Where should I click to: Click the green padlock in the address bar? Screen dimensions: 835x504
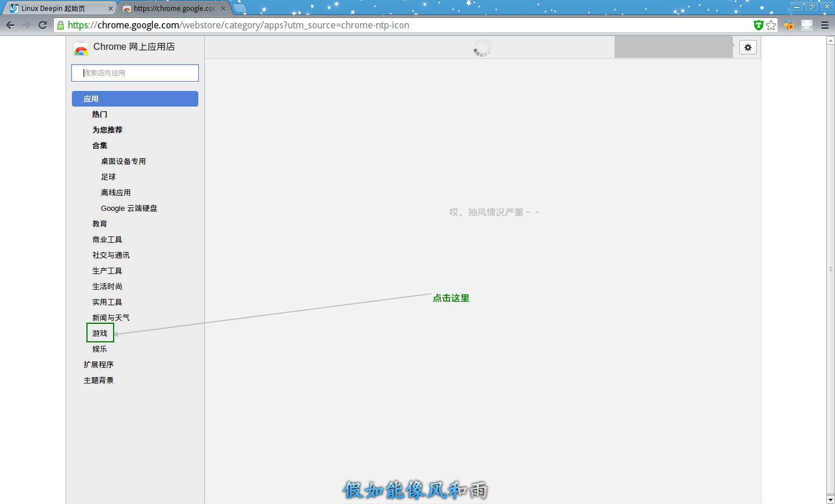[x=60, y=25]
